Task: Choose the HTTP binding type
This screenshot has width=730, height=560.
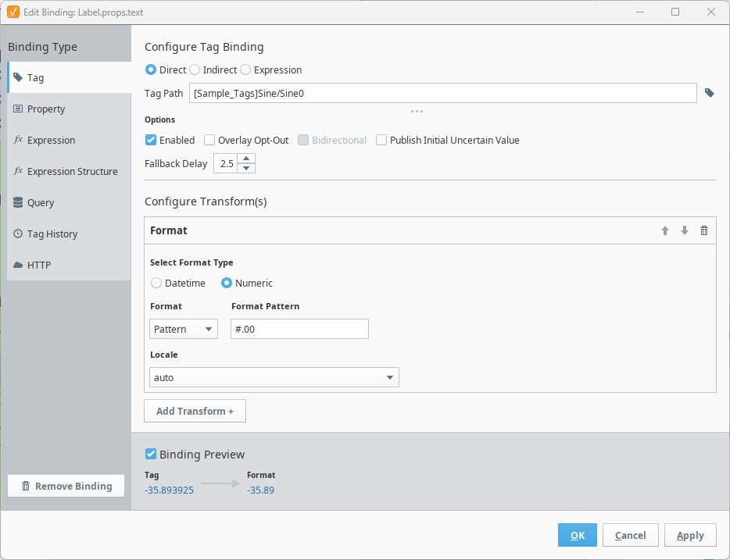Action: point(39,265)
